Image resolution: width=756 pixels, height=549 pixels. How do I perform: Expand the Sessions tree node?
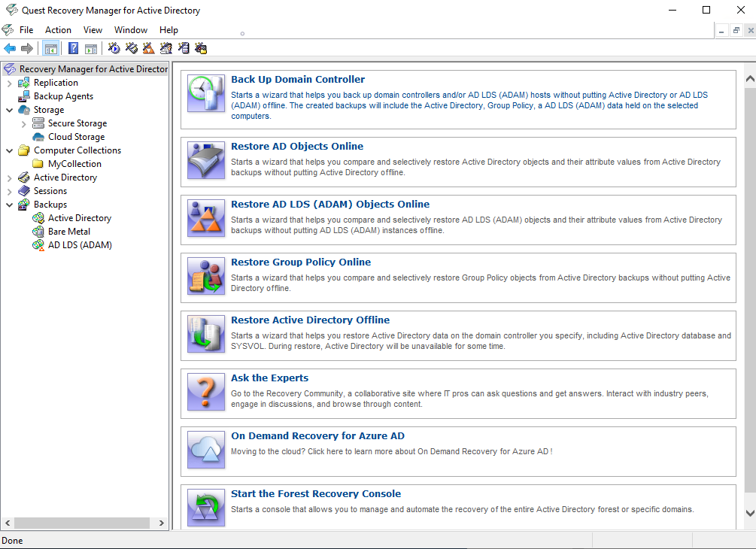(9, 191)
